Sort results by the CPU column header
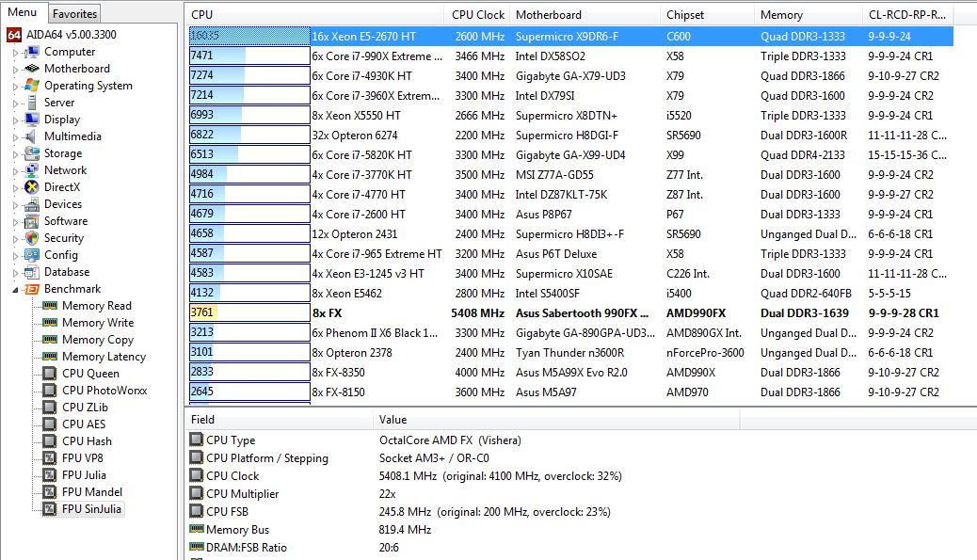This screenshot has height=560, width=977. coord(314,15)
